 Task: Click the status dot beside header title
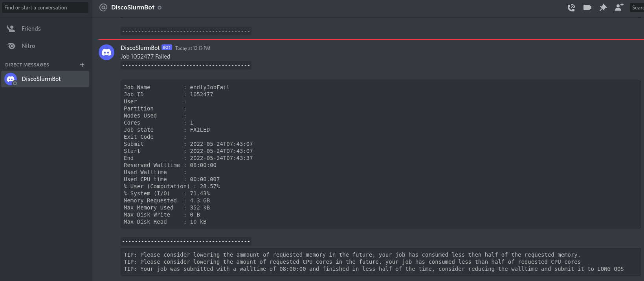tap(160, 7)
